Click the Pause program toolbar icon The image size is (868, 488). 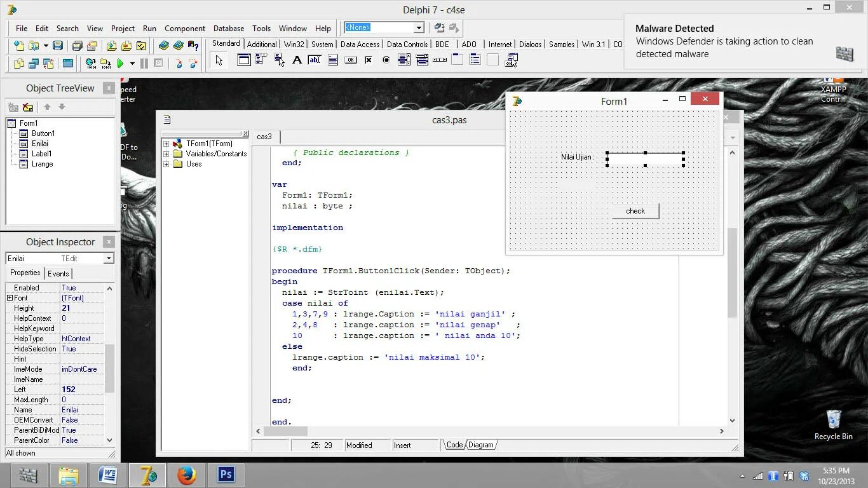click(144, 63)
